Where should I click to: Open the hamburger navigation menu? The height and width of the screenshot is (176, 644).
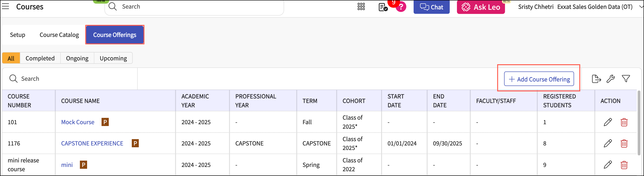pyautogui.click(x=5, y=7)
